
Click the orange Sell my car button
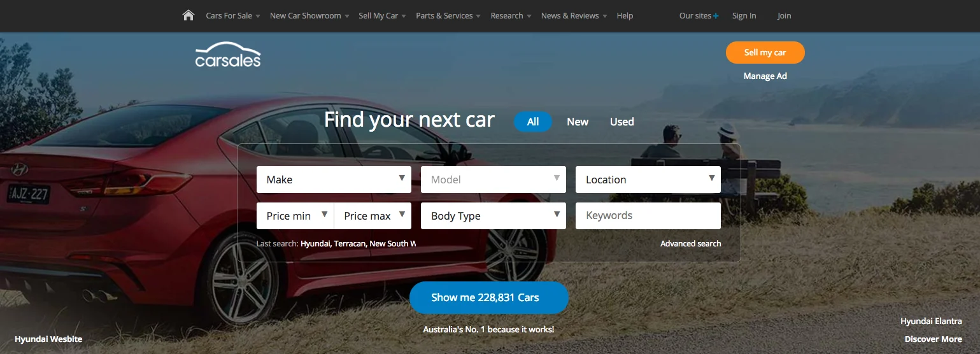click(765, 53)
